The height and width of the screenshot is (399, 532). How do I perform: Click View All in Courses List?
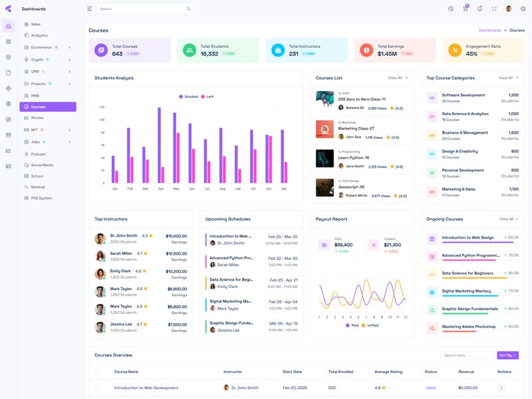398,78
